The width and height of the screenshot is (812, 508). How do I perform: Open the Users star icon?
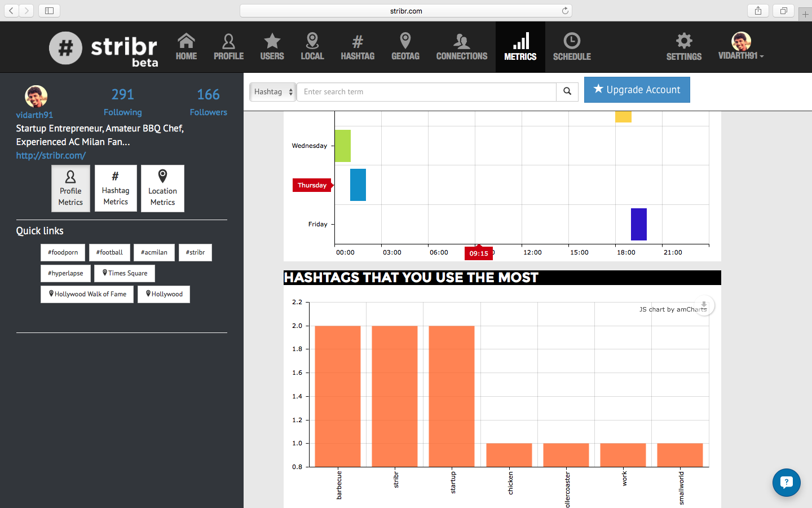pos(272,47)
